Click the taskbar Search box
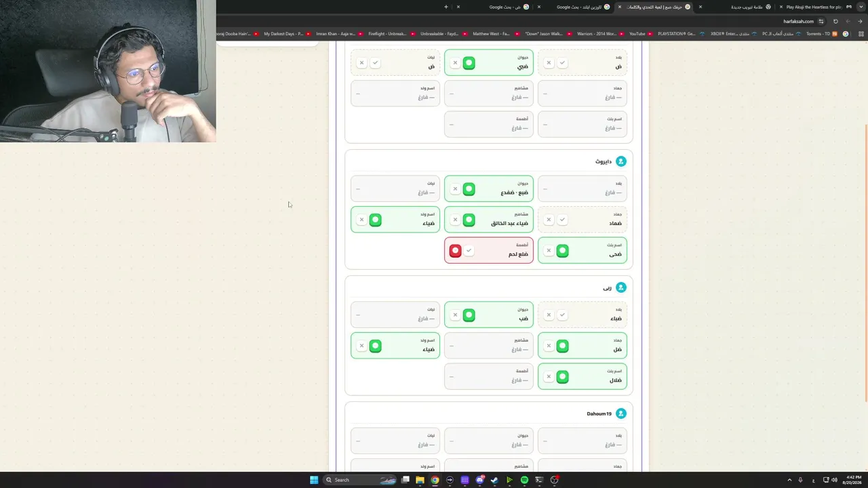This screenshot has height=488, width=868. (360, 480)
